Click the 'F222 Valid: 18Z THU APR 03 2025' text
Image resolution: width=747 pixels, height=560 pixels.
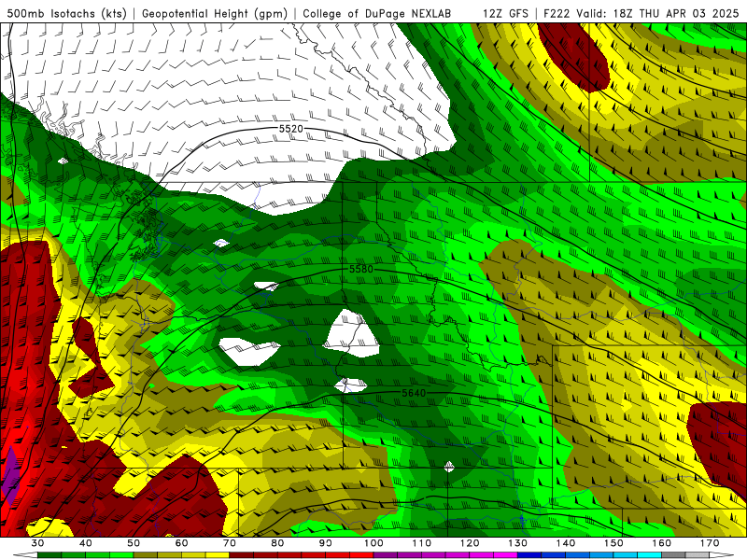coord(641,13)
